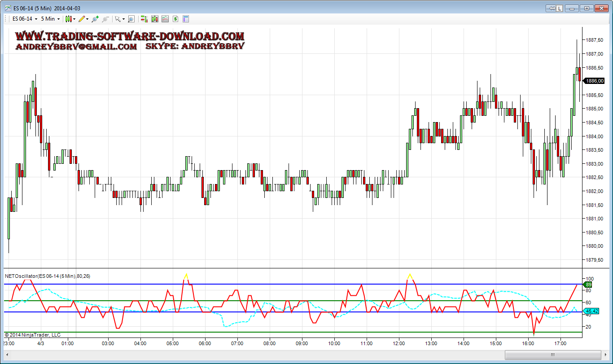Click the grayed zoom out magnifier icon
Image resolution: width=613 pixels, height=364 pixels.
pos(105,19)
